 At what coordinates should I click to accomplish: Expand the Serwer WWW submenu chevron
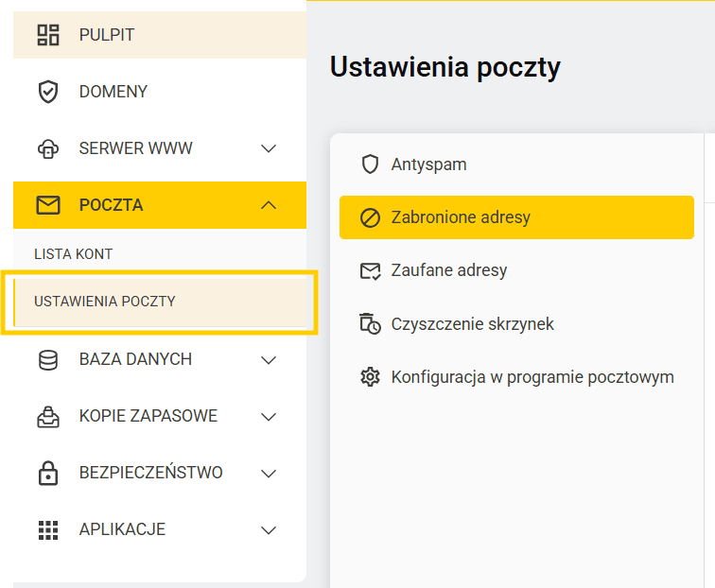269,148
